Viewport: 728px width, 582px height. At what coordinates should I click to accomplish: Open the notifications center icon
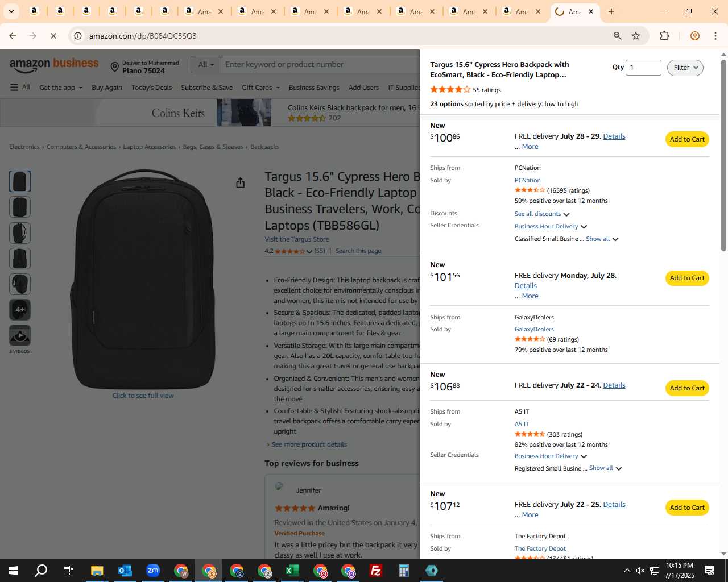(709, 571)
